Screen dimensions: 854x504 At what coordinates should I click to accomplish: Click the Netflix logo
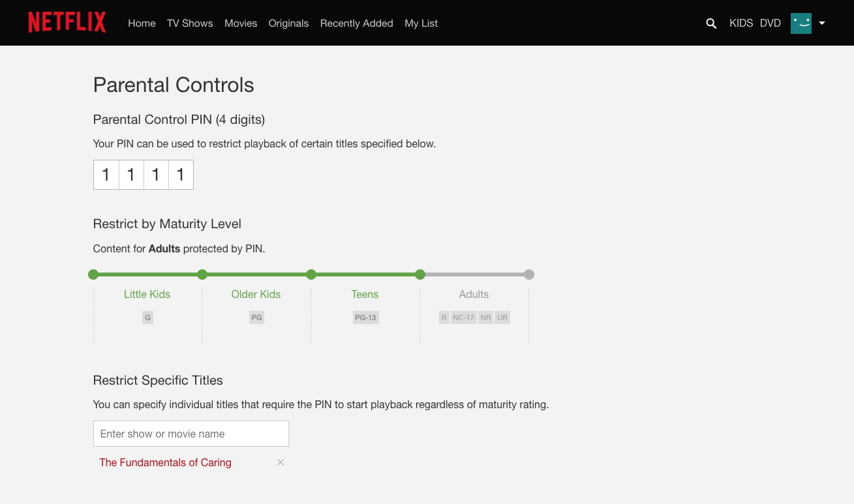click(x=67, y=23)
